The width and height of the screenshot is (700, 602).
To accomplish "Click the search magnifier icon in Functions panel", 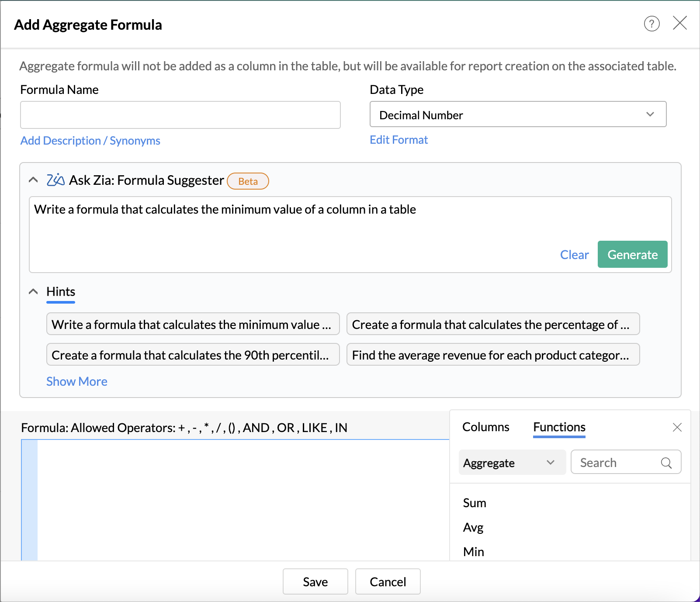I will coord(666,462).
